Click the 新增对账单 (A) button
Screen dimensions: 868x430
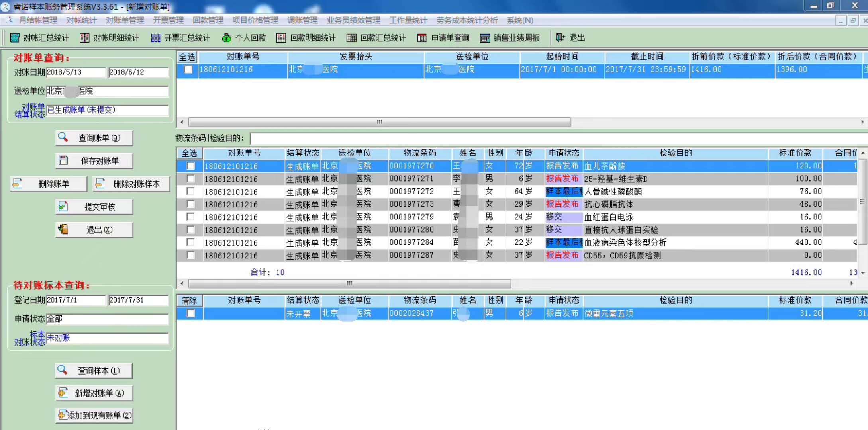pos(94,393)
